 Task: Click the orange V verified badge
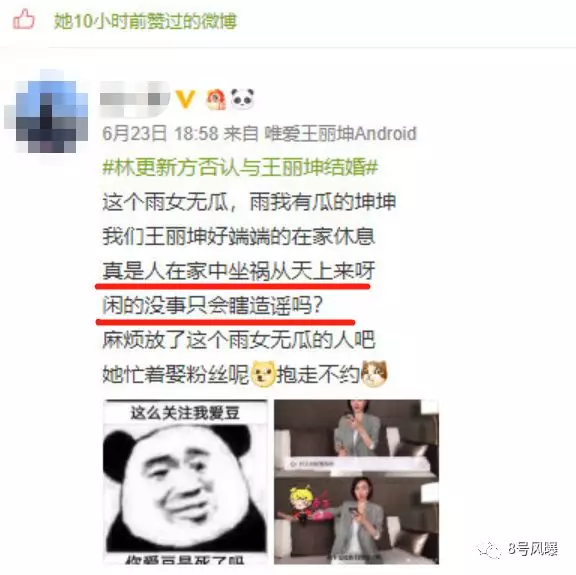pos(186,98)
